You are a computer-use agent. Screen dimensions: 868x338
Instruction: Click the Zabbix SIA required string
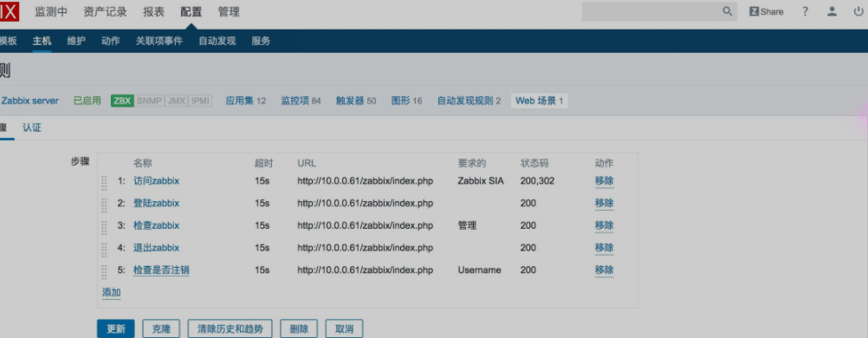(481, 181)
